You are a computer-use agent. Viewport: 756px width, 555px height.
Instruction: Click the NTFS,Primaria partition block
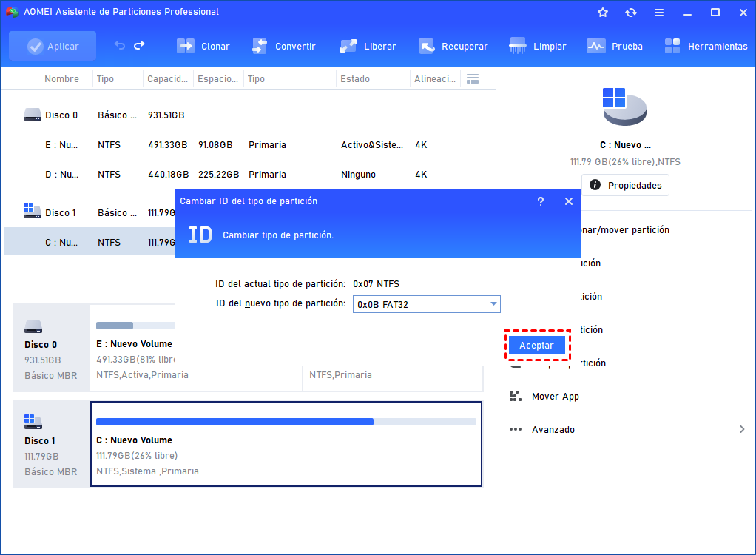point(393,379)
